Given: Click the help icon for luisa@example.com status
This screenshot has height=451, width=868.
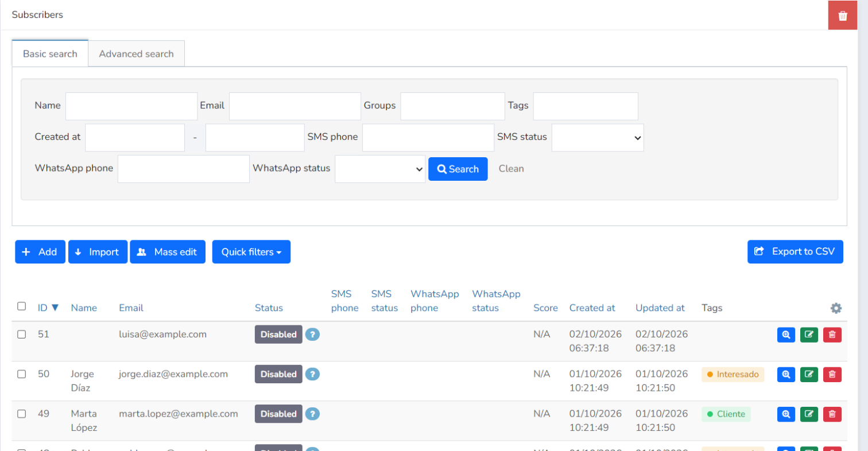Looking at the screenshot, I should 312,335.
